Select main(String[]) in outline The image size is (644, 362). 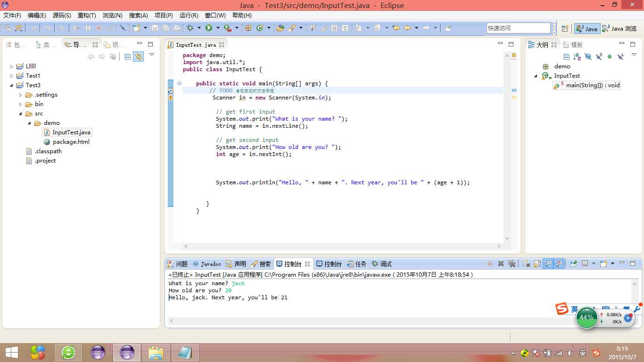[587, 85]
